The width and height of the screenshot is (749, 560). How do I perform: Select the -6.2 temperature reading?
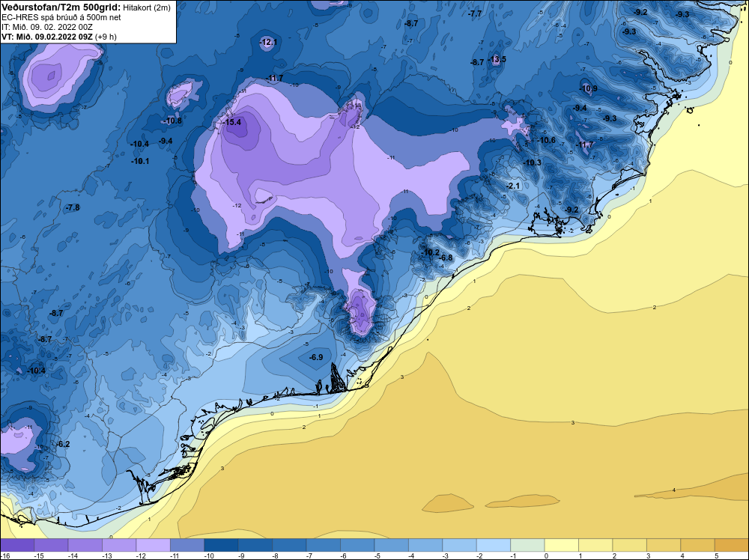[63, 444]
